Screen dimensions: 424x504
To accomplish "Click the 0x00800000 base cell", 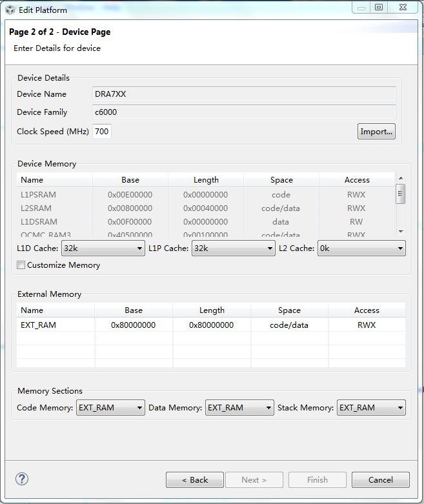I will click(130, 208).
